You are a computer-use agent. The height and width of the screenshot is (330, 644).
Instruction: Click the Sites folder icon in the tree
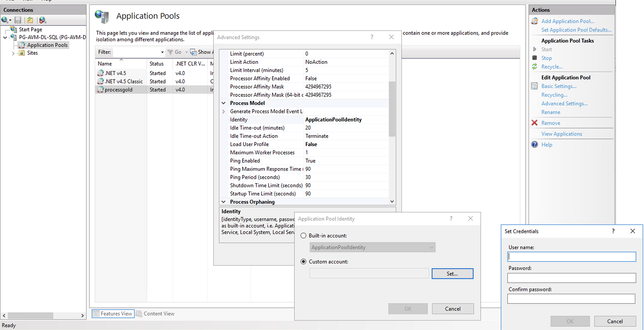tap(22, 53)
